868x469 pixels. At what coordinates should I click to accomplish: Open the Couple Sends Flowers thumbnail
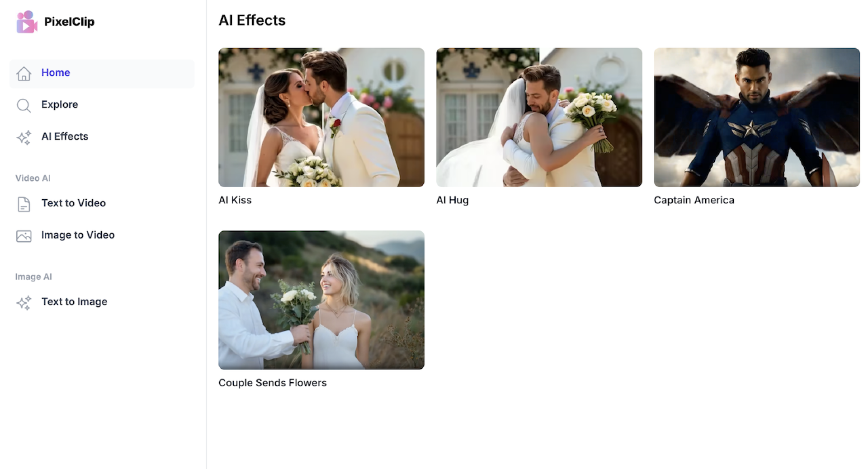(321, 300)
